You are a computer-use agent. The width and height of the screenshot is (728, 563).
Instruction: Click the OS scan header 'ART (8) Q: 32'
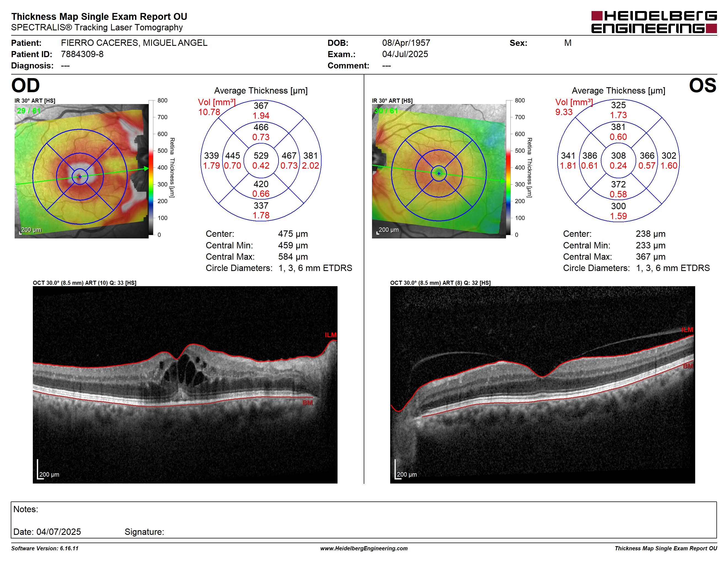(x=460, y=283)
